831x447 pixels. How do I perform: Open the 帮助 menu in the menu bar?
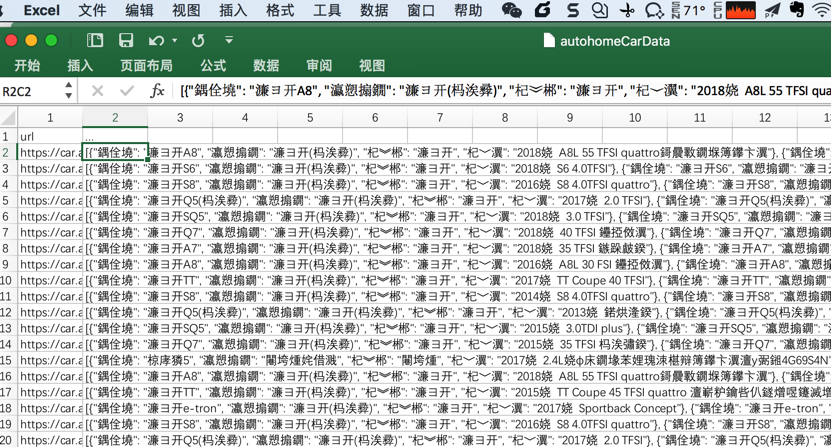[468, 10]
